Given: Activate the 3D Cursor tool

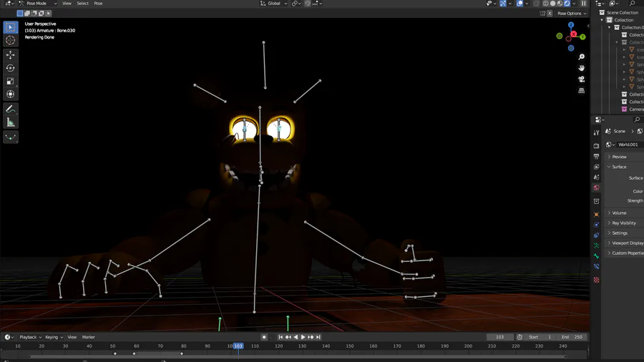Looking at the screenshot, I should (11, 40).
